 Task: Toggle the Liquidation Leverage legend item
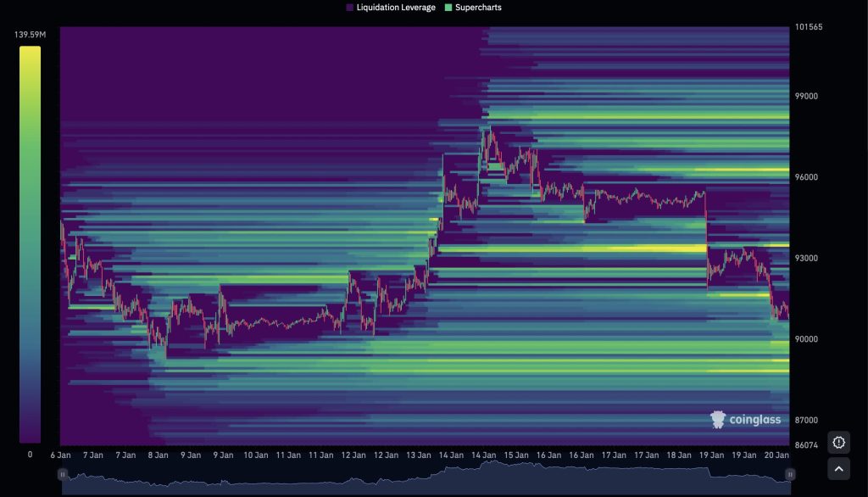pyautogui.click(x=391, y=7)
